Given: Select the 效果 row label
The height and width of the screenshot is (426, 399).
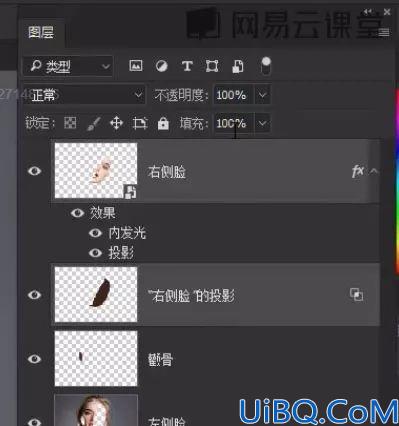Looking at the screenshot, I should point(102,213).
